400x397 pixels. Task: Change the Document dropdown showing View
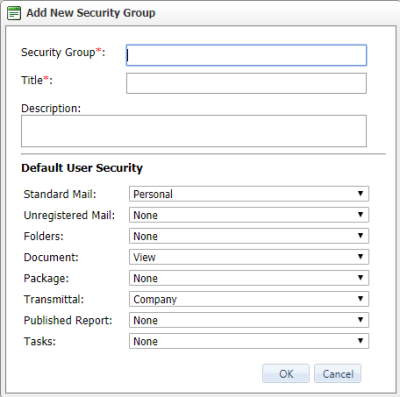tap(249, 257)
